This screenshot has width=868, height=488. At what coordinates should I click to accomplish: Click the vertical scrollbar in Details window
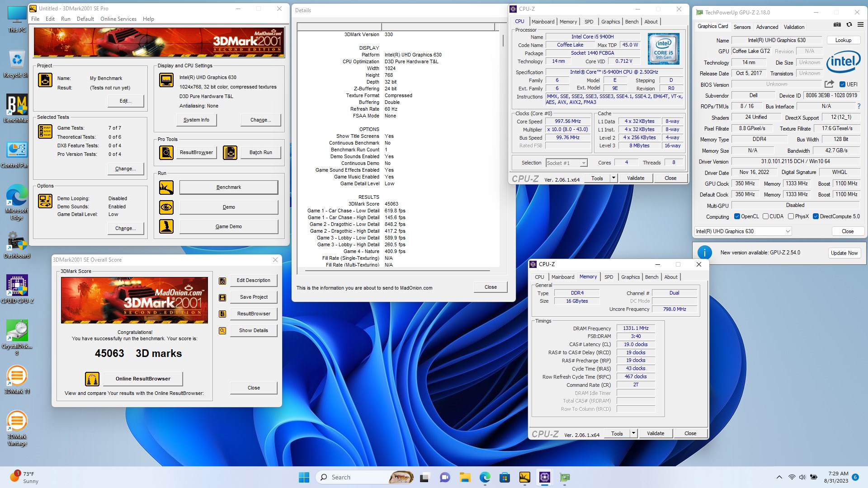(503, 41)
